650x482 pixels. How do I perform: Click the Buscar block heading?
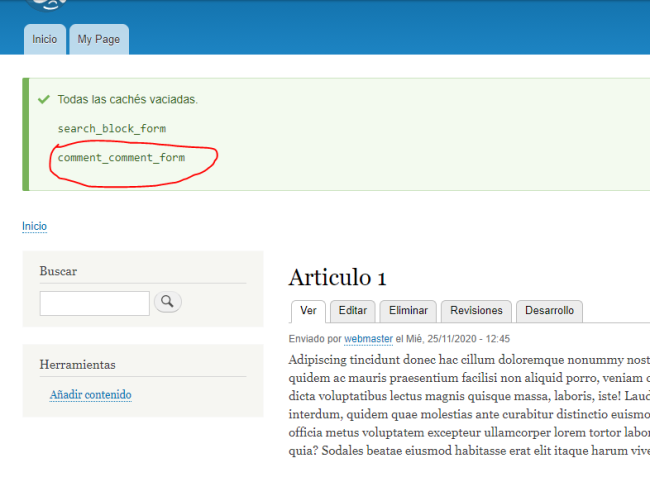[x=58, y=271]
